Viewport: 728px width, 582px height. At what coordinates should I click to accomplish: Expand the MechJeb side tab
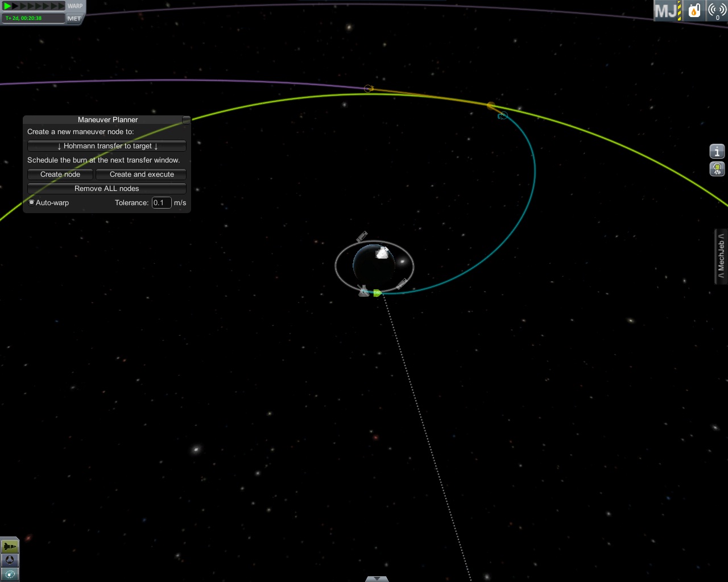(x=721, y=256)
